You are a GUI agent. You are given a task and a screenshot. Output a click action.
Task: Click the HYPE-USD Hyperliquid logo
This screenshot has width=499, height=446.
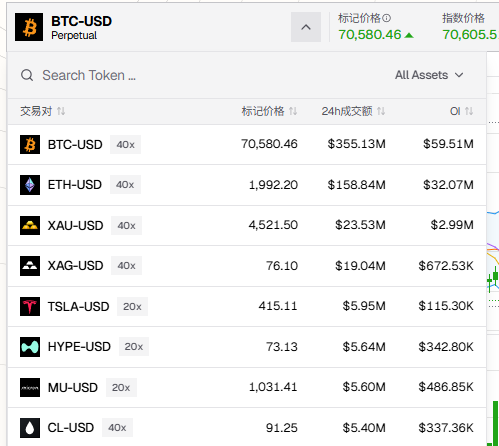pyautogui.click(x=30, y=347)
